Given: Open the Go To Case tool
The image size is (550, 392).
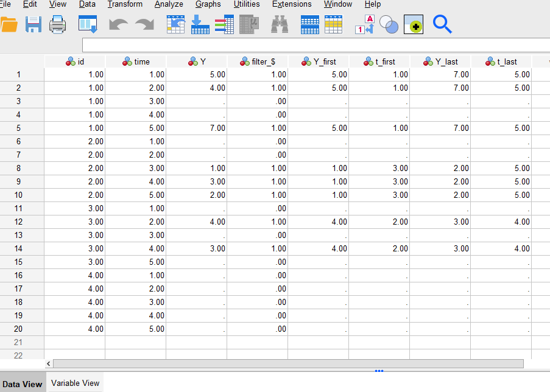Looking at the screenshot, I should pyautogui.click(x=175, y=24).
